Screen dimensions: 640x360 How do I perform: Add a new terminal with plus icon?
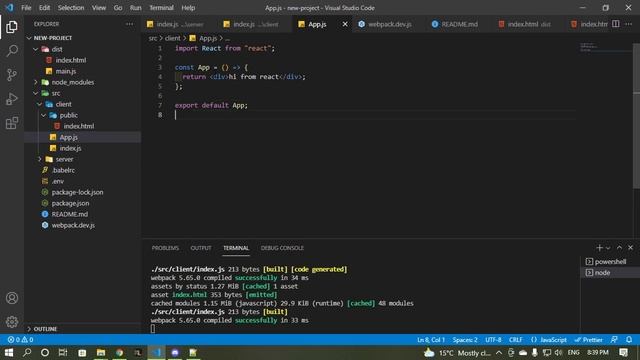[599, 248]
